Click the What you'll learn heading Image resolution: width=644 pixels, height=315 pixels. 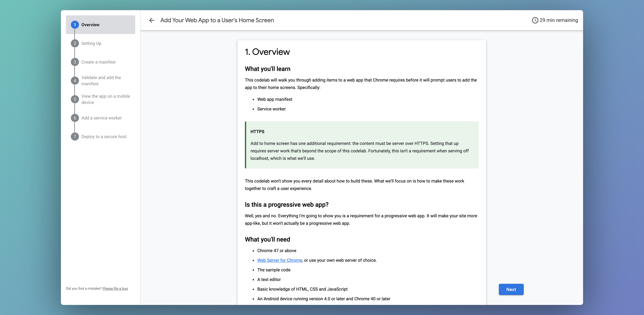pyautogui.click(x=267, y=69)
